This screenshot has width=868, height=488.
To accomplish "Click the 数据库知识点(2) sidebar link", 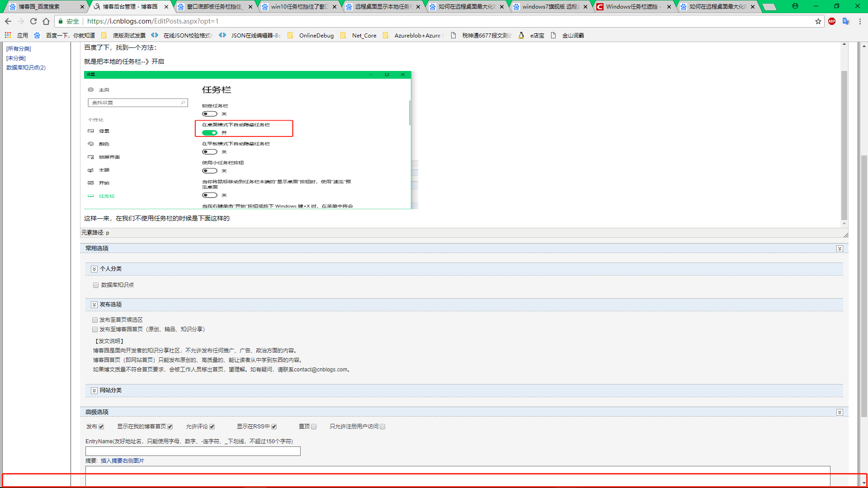I will (x=26, y=68).
